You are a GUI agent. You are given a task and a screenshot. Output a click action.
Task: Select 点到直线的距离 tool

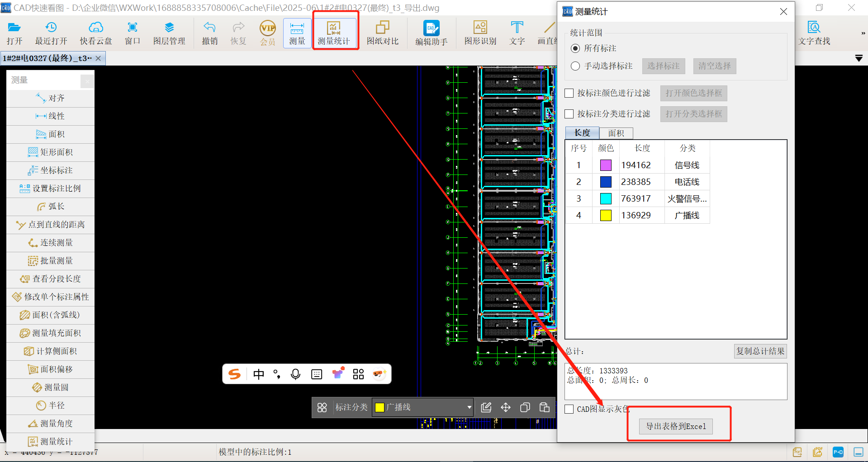coord(50,225)
